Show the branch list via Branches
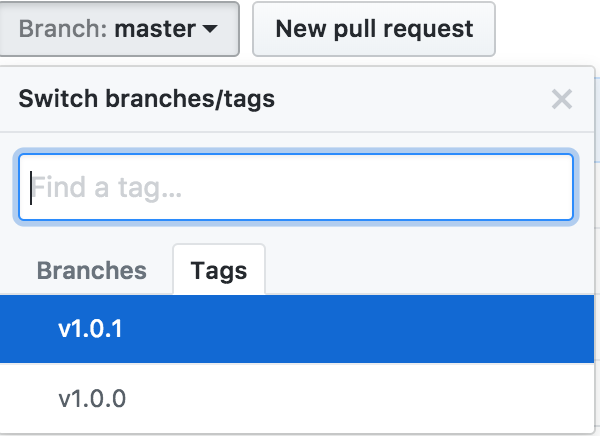 (91, 271)
